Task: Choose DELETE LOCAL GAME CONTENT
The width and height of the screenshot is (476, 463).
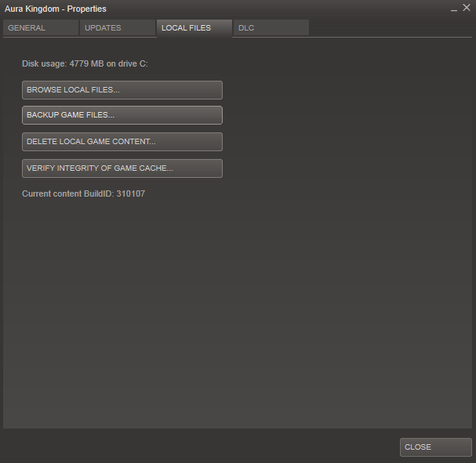Action: pyautogui.click(x=122, y=142)
